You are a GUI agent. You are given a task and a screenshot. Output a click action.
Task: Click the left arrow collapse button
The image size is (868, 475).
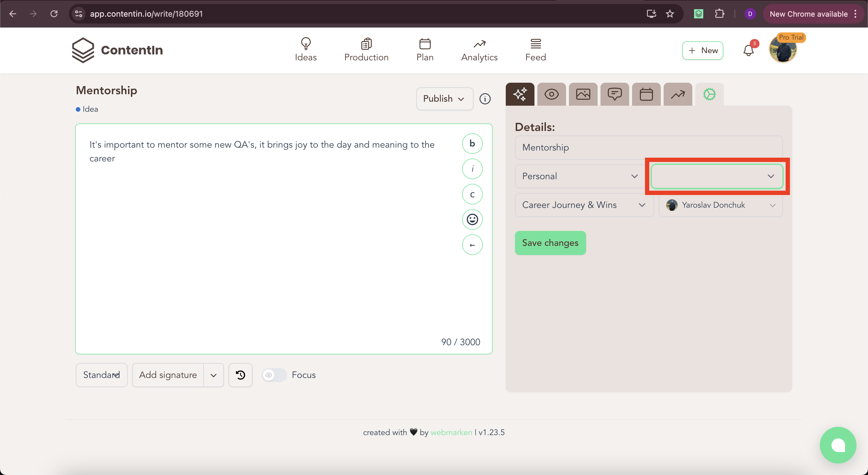[472, 245]
